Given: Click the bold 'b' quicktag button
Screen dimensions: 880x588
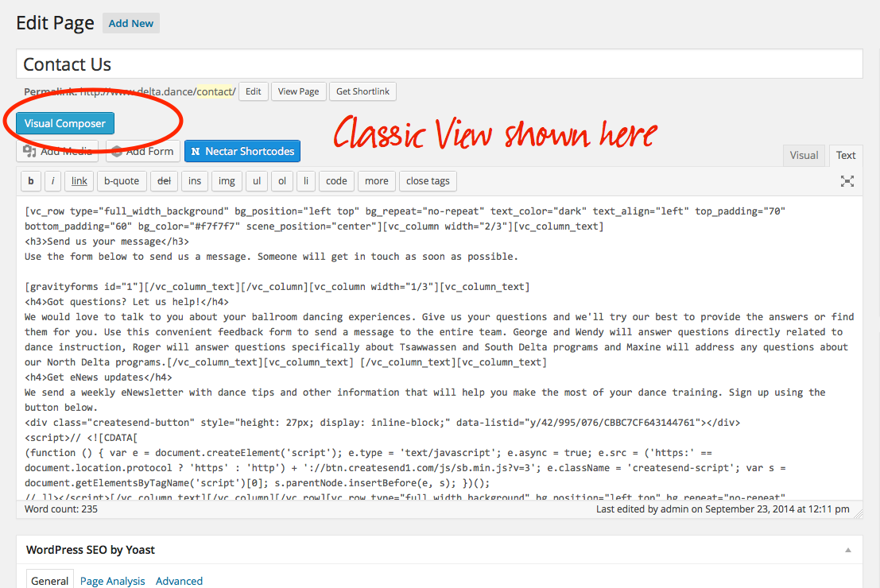Looking at the screenshot, I should (x=31, y=181).
